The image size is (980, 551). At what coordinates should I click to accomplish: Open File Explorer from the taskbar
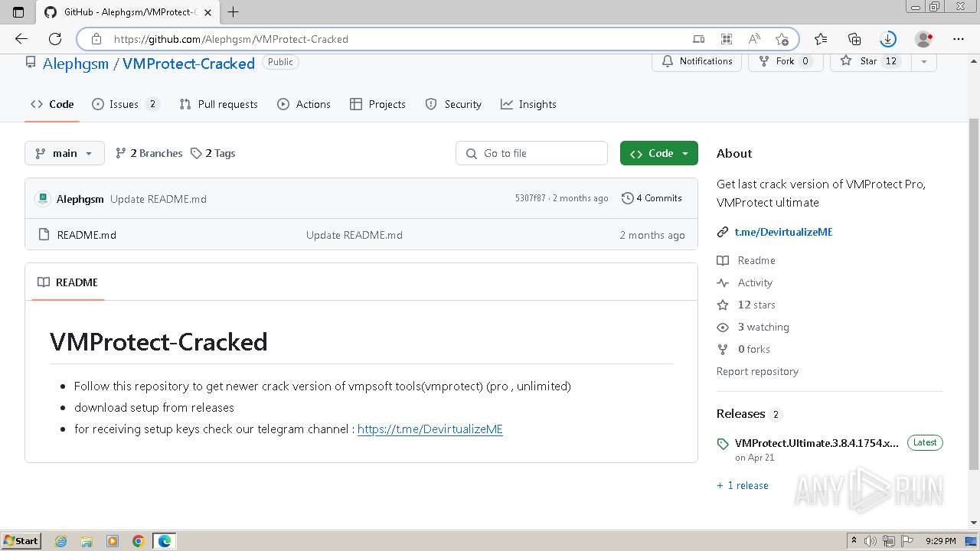[87, 541]
